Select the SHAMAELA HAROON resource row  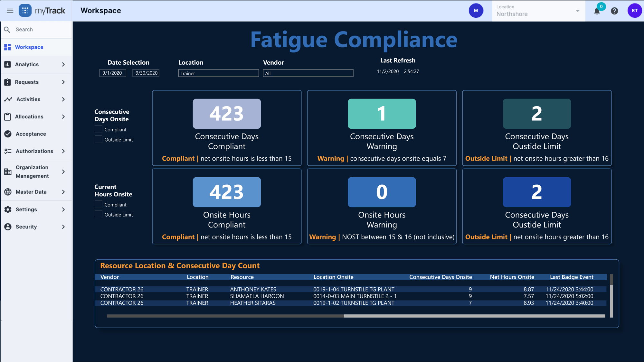pos(351,296)
